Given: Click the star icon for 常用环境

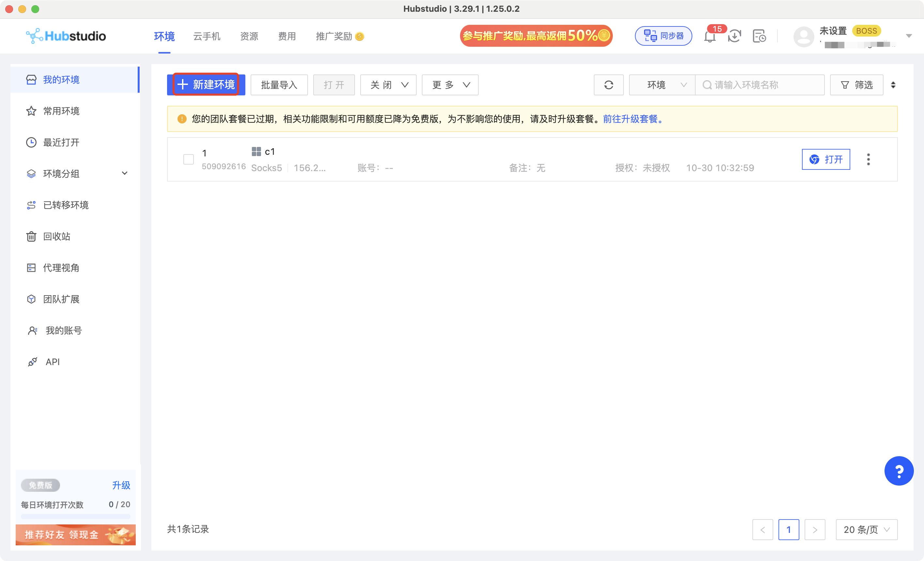Looking at the screenshot, I should tap(31, 111).
